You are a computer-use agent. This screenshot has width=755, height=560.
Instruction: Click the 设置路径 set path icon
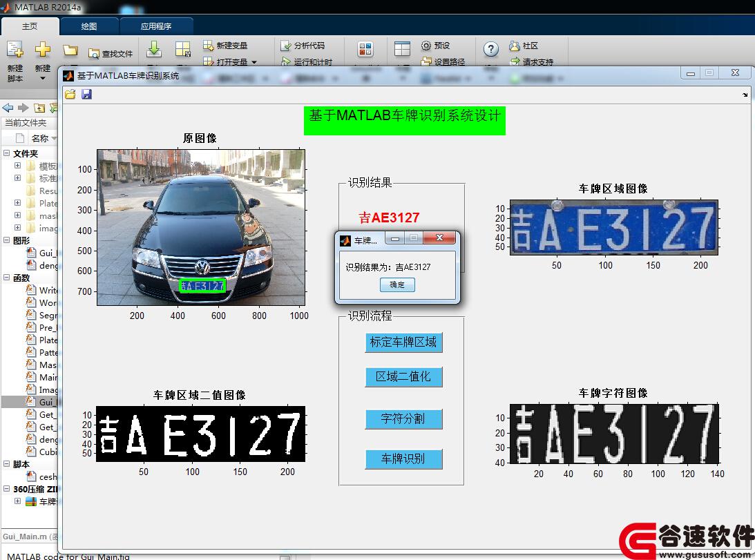click(426, 61)
